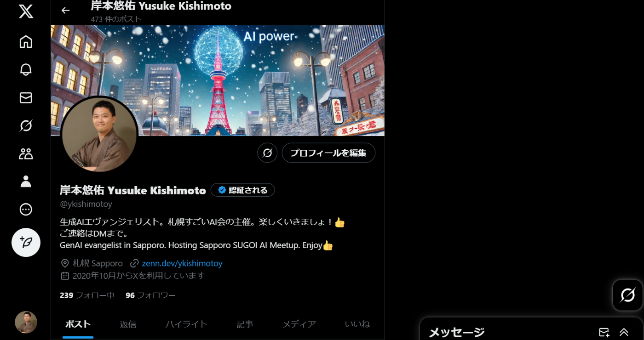Click Grok icon beside profile edit button

267,153
